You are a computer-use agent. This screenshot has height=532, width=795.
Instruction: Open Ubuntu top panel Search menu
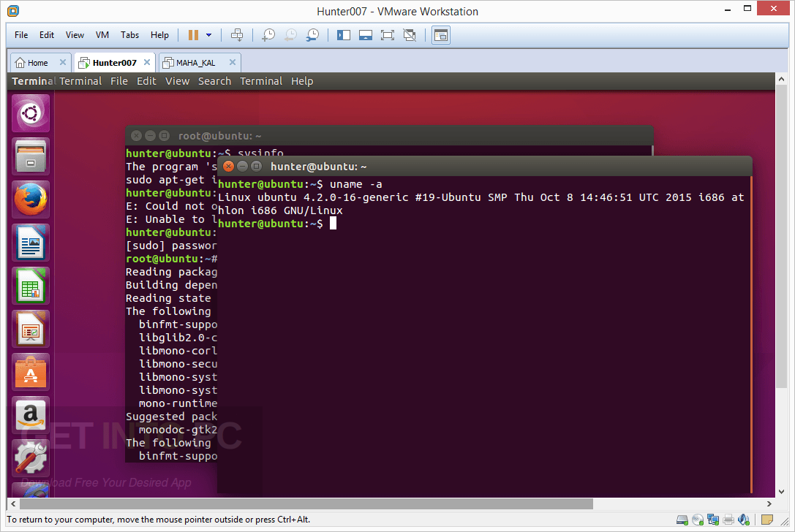pos(214,81)
